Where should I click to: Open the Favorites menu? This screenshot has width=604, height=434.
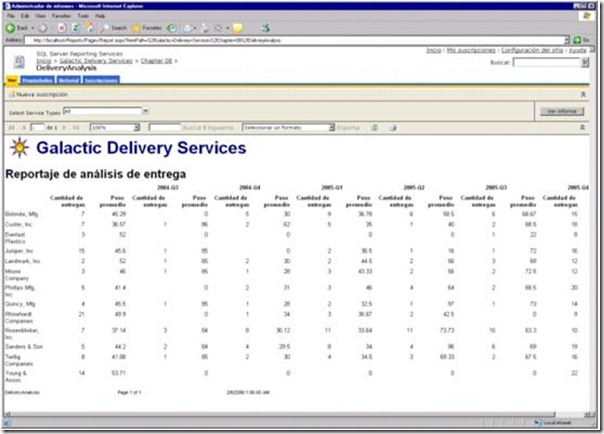tap(61, 16)
